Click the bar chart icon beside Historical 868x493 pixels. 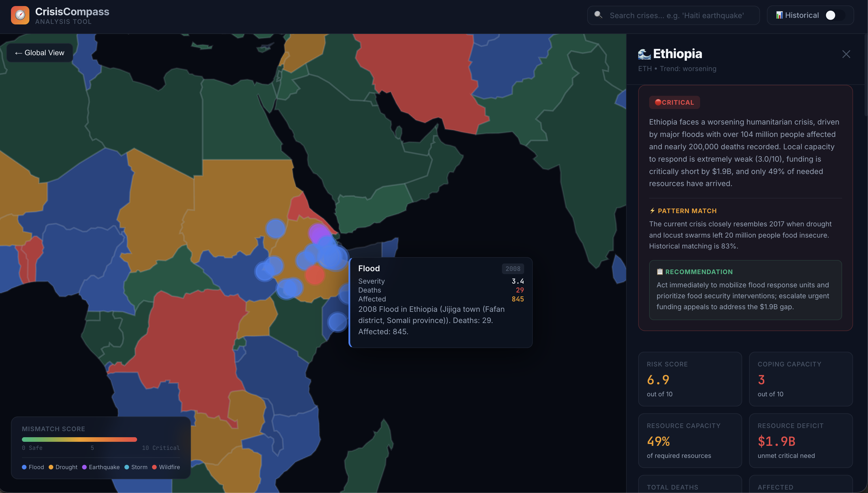click(779, 15)
